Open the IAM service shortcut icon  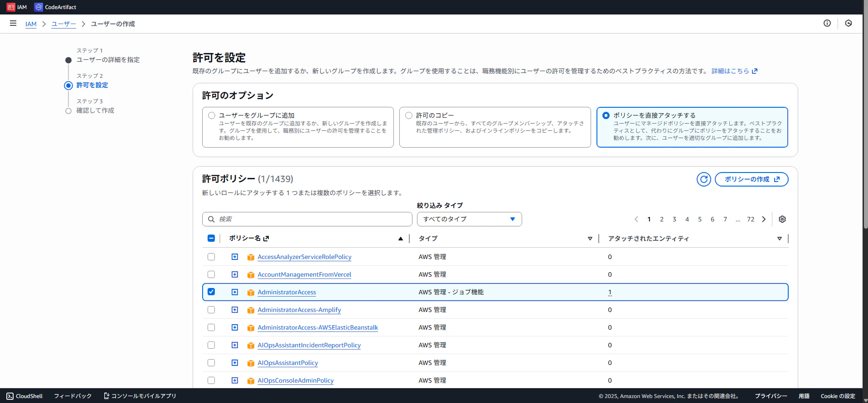point(11,7)
